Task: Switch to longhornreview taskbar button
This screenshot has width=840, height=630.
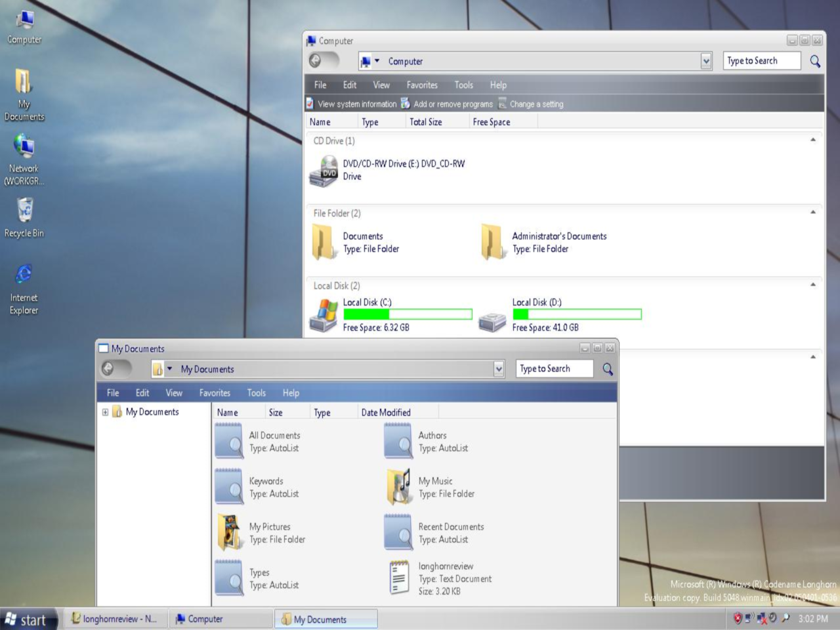Action: click(114, 619)
